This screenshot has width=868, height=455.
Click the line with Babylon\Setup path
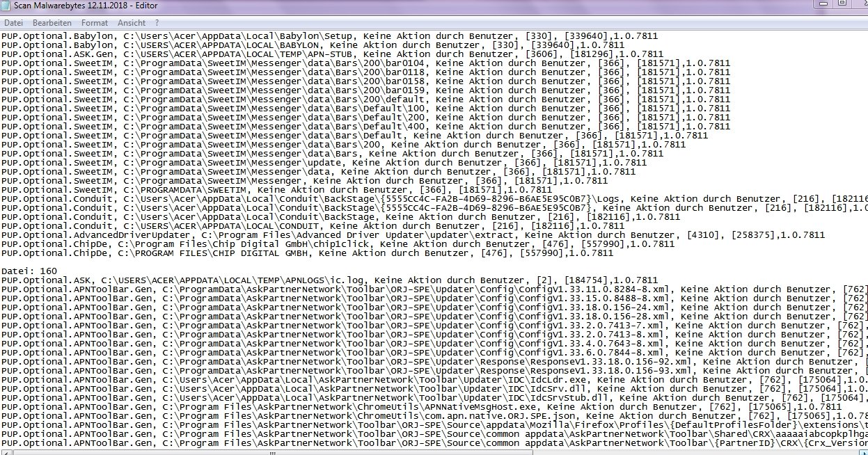click(x=329, y=35)
